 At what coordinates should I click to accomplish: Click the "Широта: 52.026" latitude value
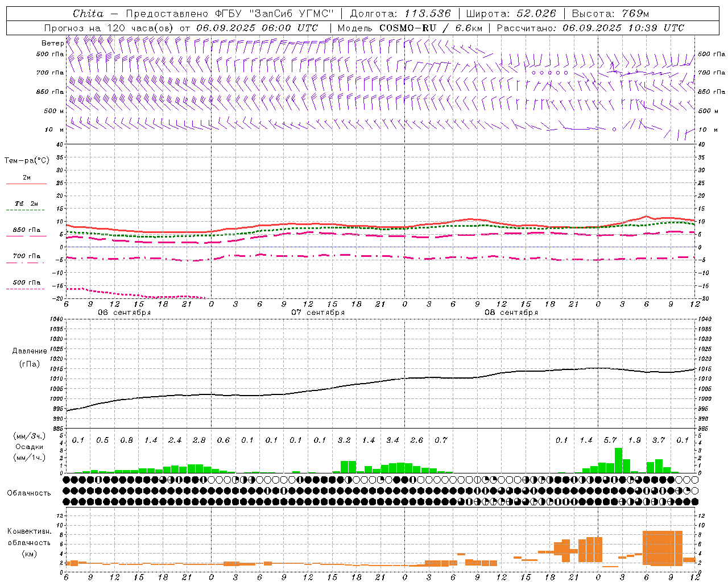511,14
